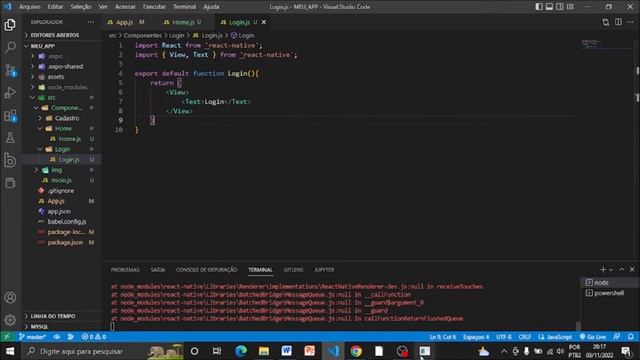The image size is (640, 360).
Task: Toggle primary side bar layout button
Action: (x=539, y=7)
